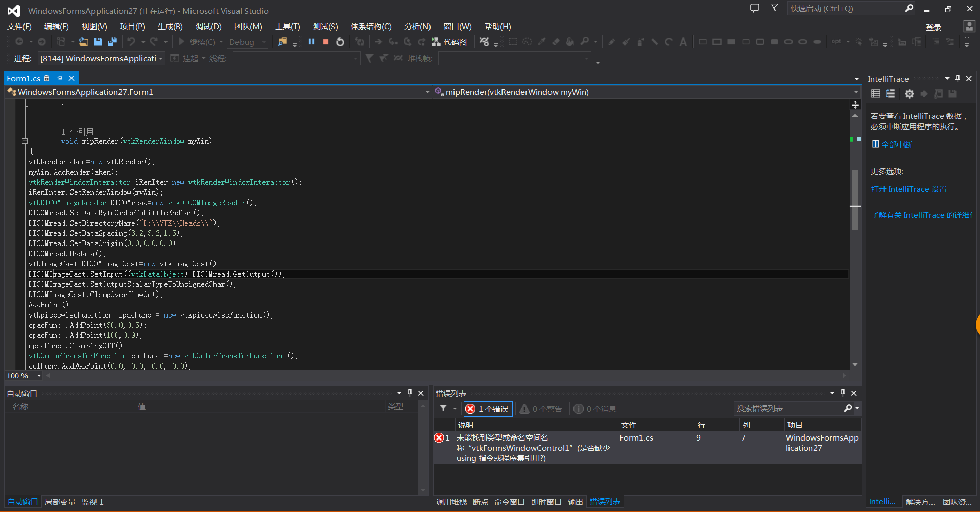Expand the mipRender member dropdown
Screen dimensions: 980x512
tap(856, 92)
